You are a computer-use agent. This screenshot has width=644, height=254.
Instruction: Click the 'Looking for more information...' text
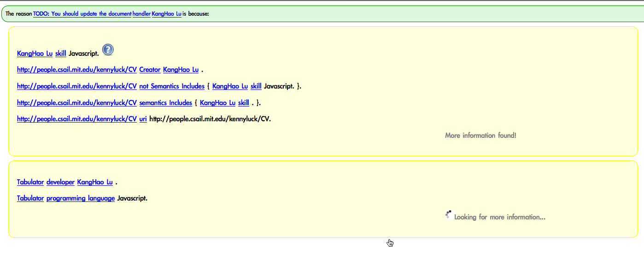pos(499,217)
